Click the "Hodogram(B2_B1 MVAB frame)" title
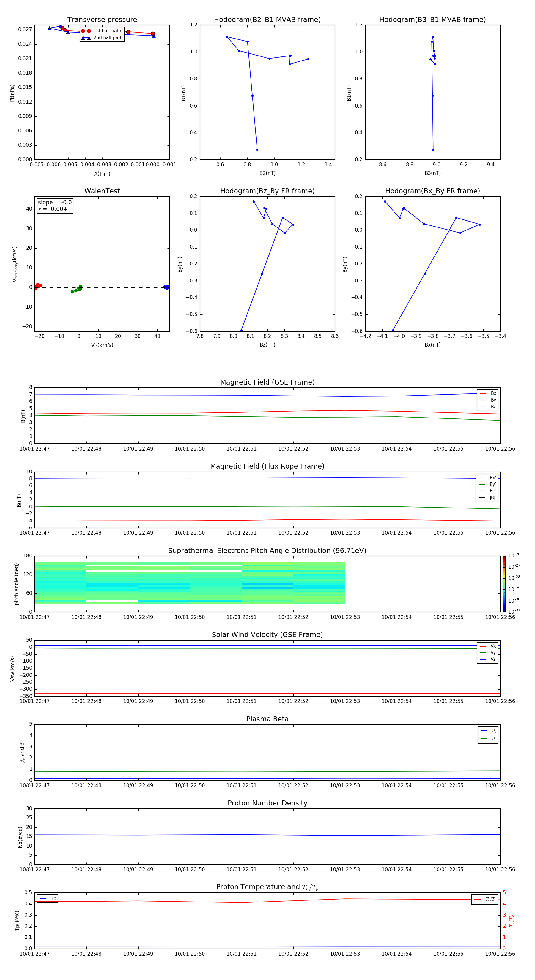535x980 pixels. coord(267,20)
